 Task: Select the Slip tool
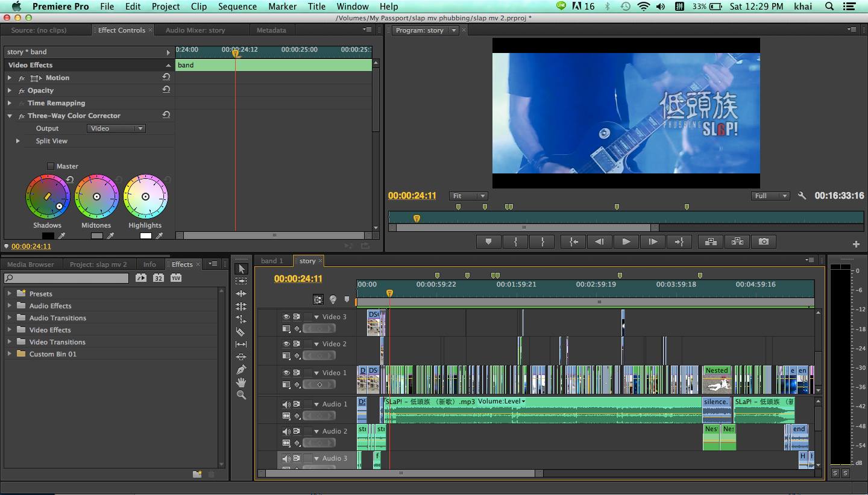tap(241, 344)
